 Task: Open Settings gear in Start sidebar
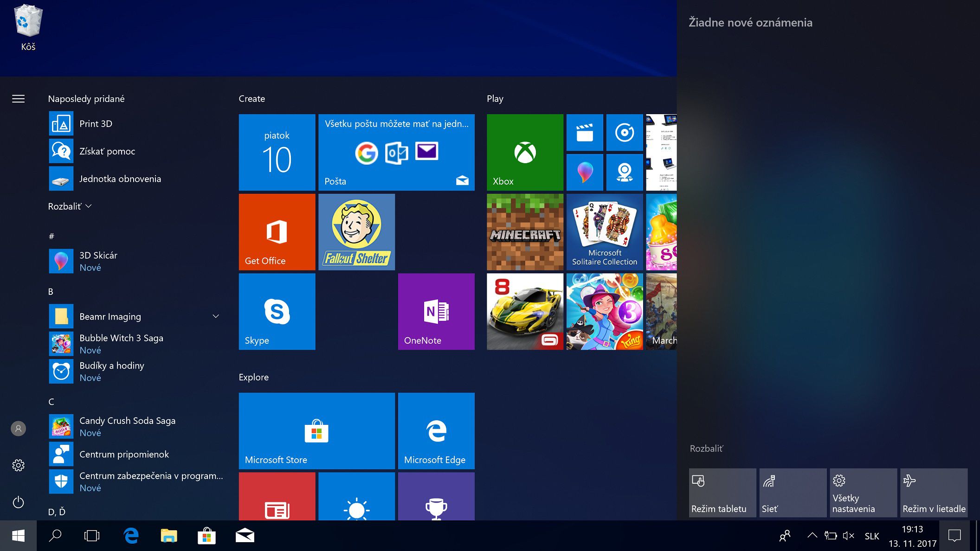click(19, 465)
